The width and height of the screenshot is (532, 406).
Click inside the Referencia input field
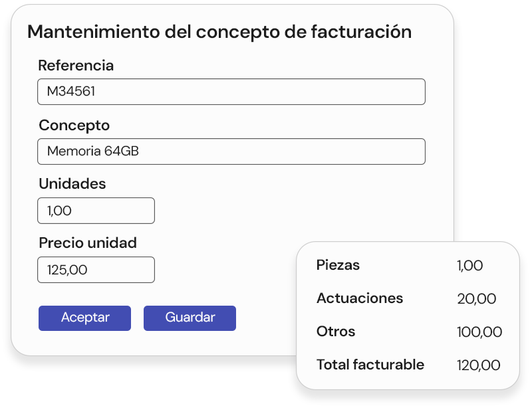tap(231, 91)
